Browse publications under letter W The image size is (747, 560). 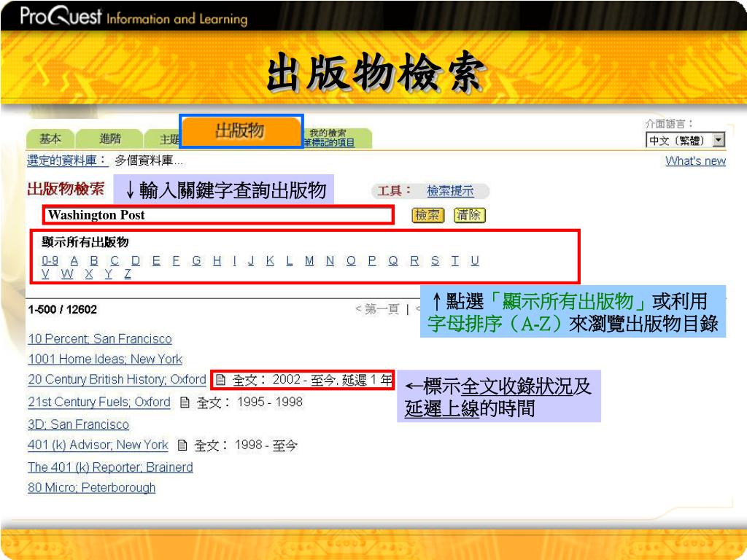point(67,274)
